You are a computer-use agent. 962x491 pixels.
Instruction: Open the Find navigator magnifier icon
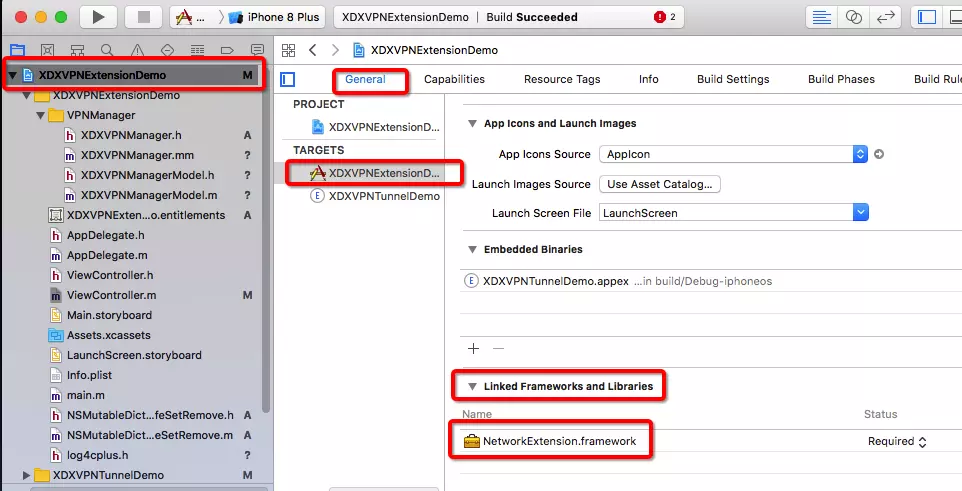click(106, 50)
